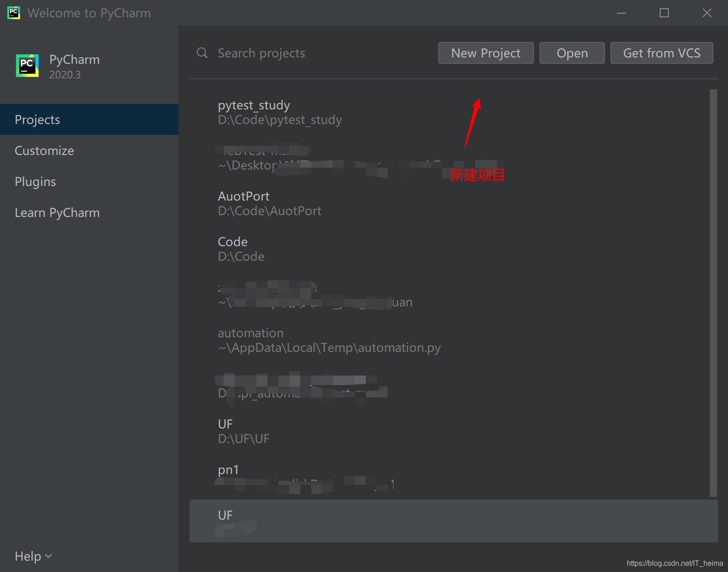Minimize the Welcome to PyCharm window
728x572 pixels.
[x=621, y=13]
